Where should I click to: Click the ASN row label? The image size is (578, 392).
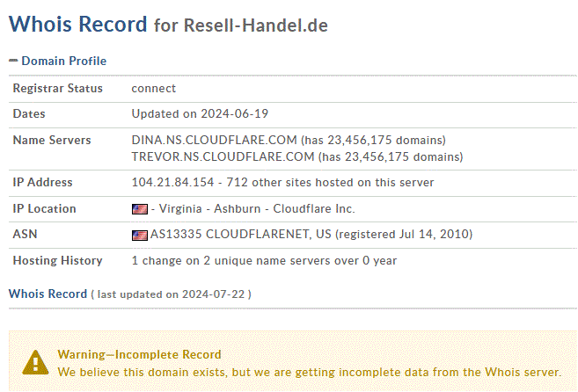[25, 235]
